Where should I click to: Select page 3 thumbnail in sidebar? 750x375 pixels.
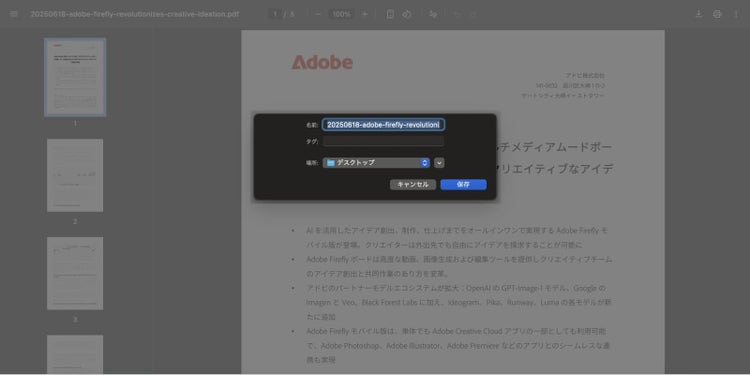click(75, 273)
